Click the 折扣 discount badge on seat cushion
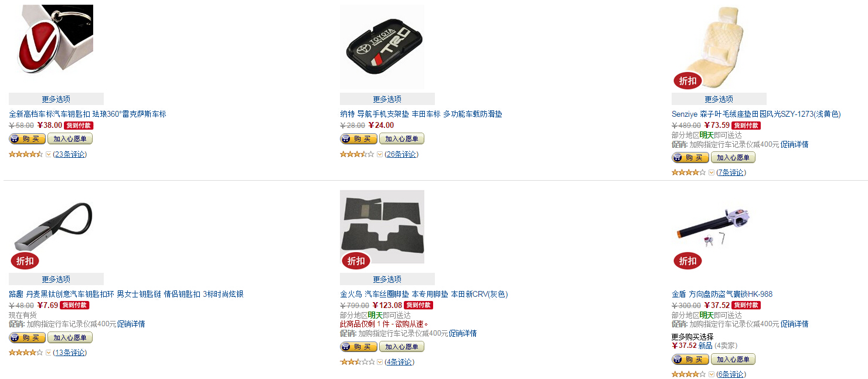This screenshot has width=868, height=379. click(x=687, y=80)
